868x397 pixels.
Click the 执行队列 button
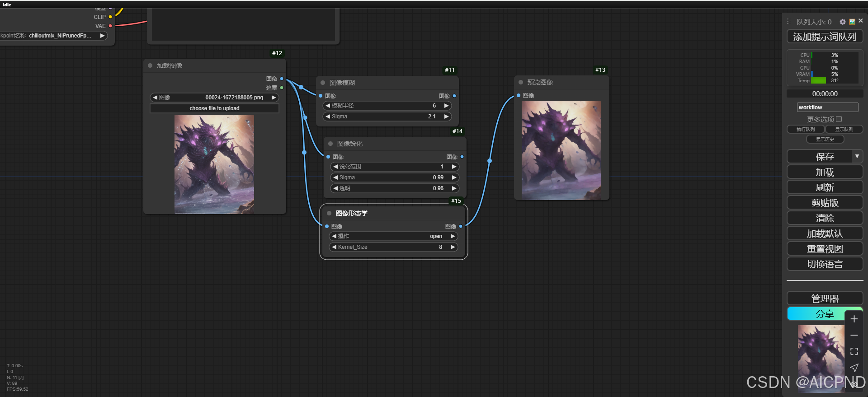[806, 129]
